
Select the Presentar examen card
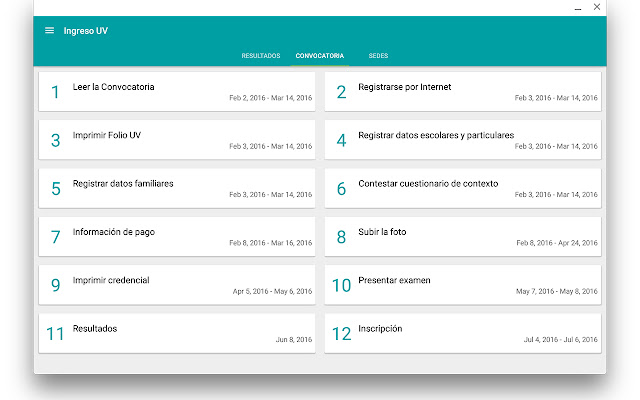[x=463, y=285]
